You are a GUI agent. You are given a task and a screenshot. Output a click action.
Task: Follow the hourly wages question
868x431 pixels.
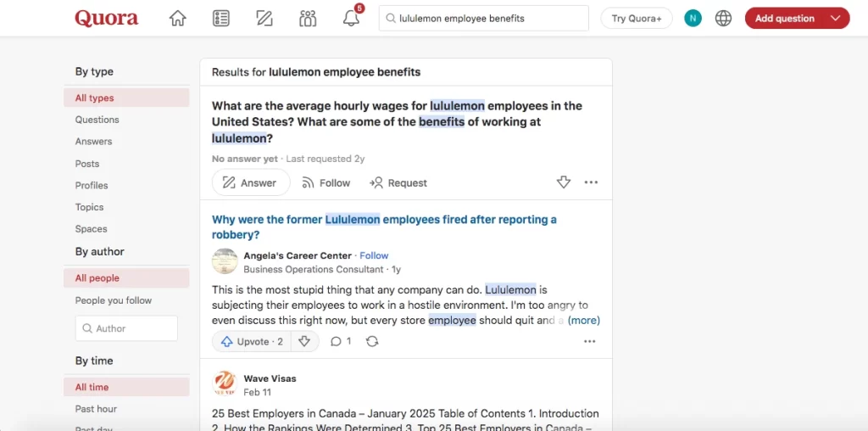click(x=326, y=182)
